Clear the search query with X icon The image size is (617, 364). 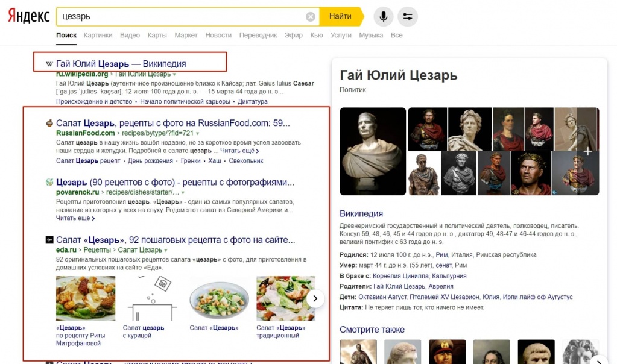tap(311, 17)
